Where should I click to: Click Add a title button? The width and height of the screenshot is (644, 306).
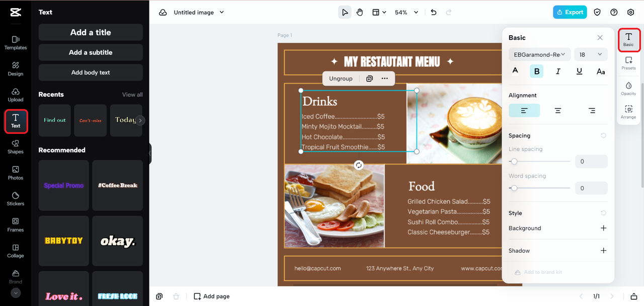(91, 32)
